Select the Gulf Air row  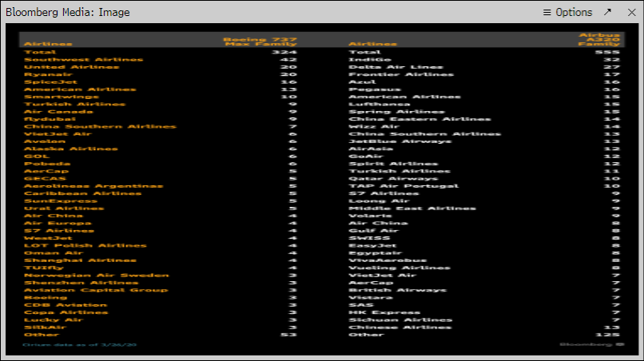tap(484, 230)
